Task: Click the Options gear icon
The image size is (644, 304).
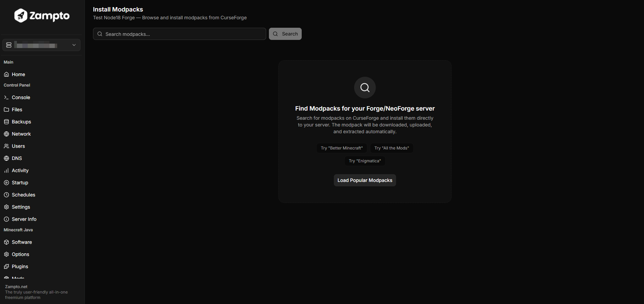Action: click(x=6, y=254)
